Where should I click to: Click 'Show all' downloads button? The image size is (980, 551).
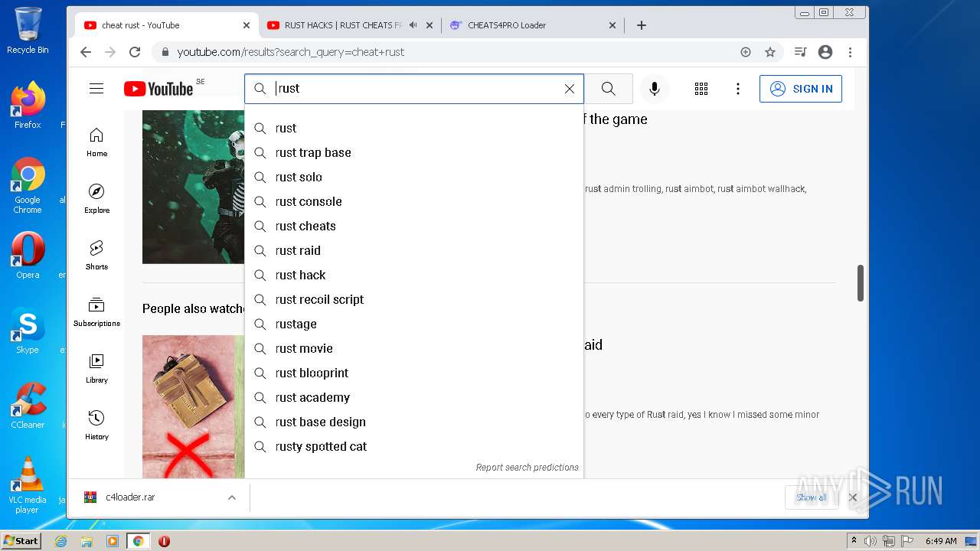[811, 497]
